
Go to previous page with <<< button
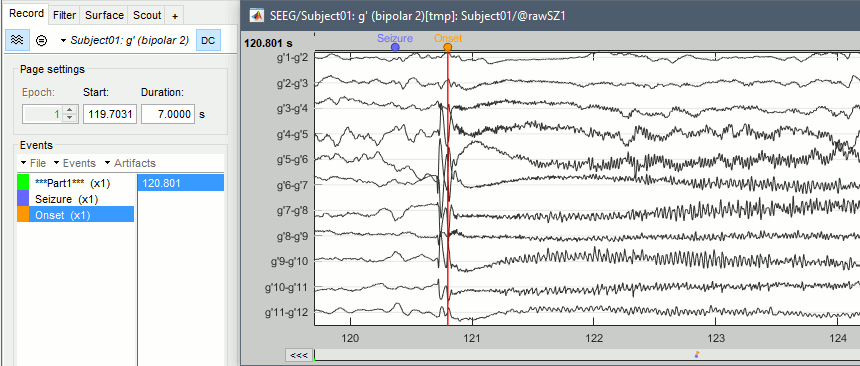coord(299,355)
